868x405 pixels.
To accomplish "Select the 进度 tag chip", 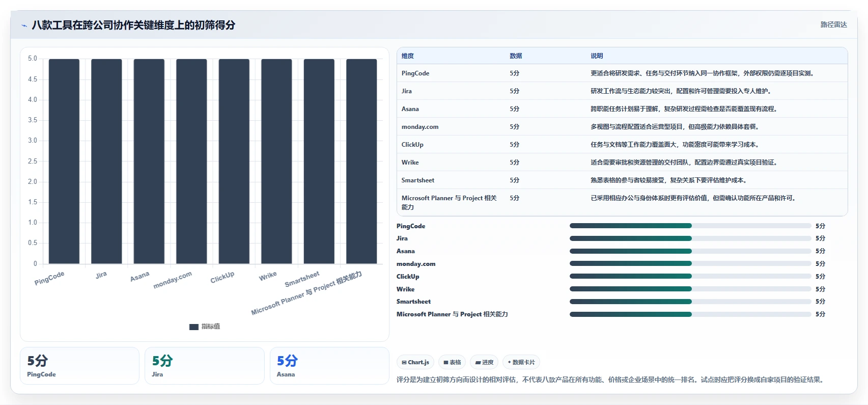I will click(x=484, y=362).
